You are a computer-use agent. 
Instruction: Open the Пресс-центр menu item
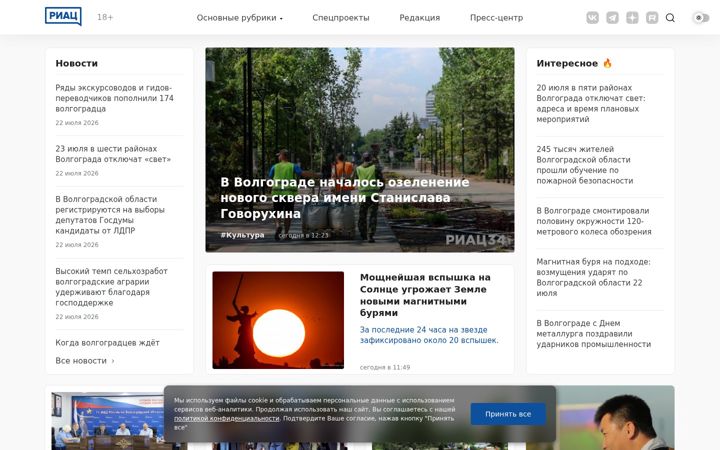click(496, 17)
